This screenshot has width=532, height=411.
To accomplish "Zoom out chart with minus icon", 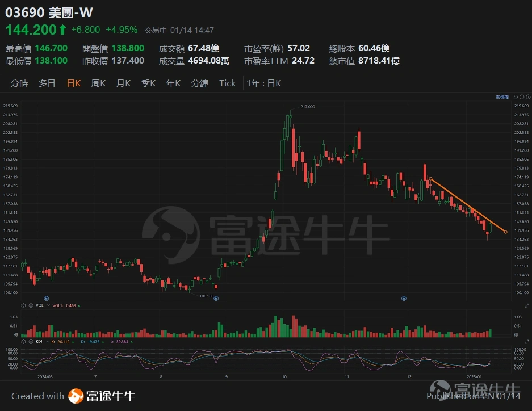I will tap(522, 97).
